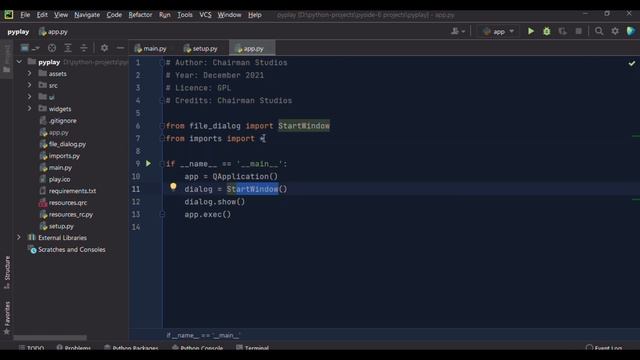
Task: Click Expand All icon in project panel
Action: [68, 48]
